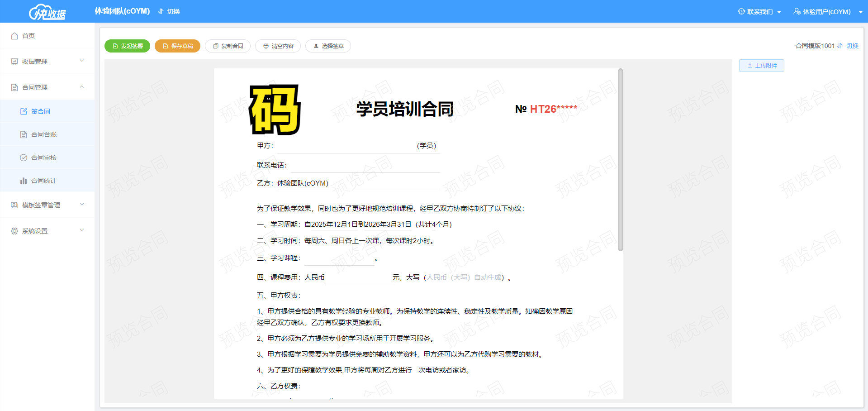868x411 pixels.
Task: Click the 复制合同 copy button
Action: click(228, 46)
